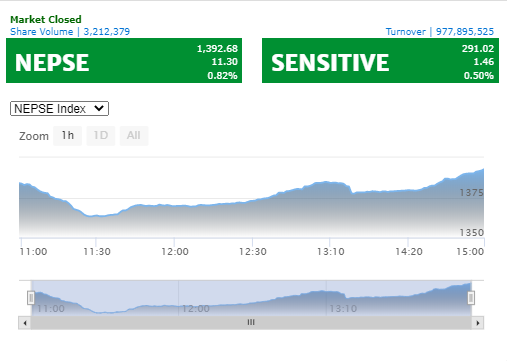Click the 12:30 axis label
The image size is (507, 361).
pos(253,251)
